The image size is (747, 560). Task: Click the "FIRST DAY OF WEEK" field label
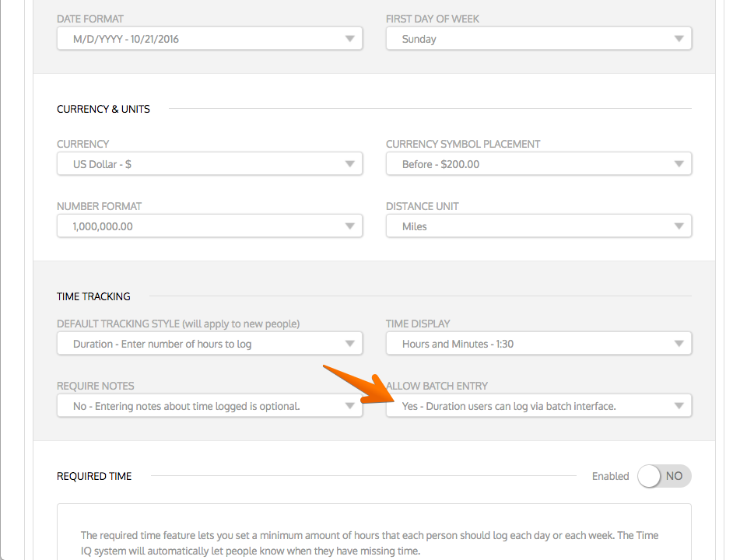433,19
